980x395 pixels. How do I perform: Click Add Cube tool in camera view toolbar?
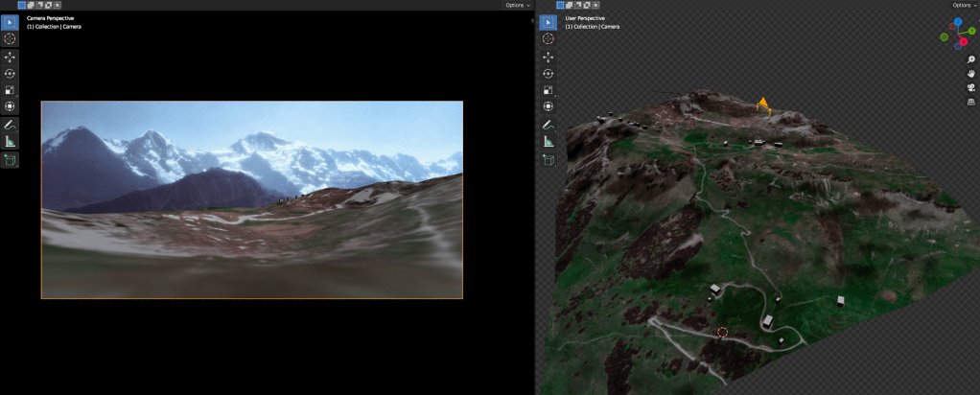pos(10,160)
